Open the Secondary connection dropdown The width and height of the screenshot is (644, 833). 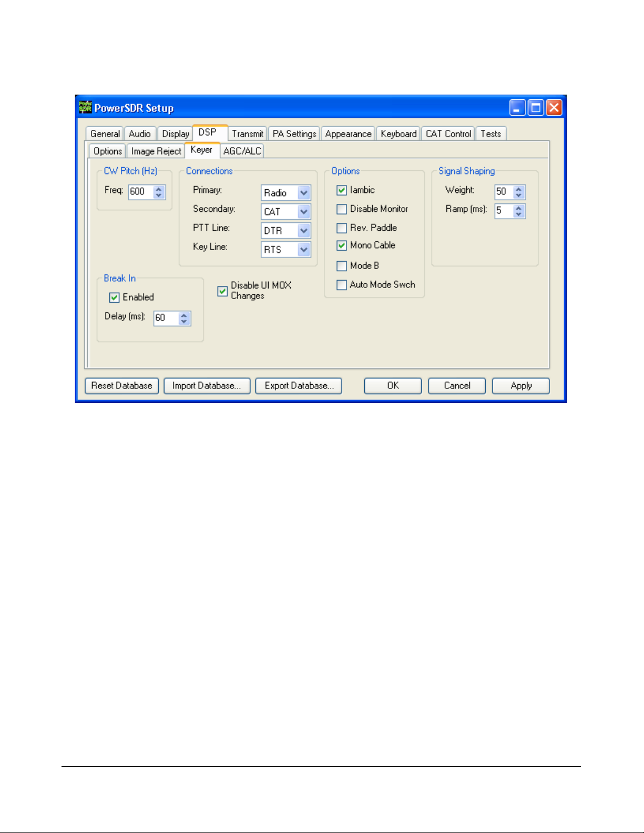pos(304,212)
